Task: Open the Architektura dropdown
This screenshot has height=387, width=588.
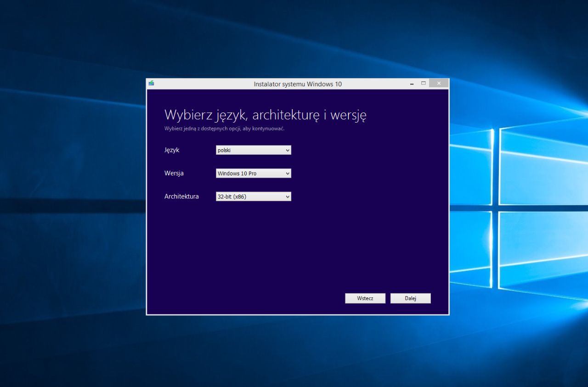Action: 254,196
